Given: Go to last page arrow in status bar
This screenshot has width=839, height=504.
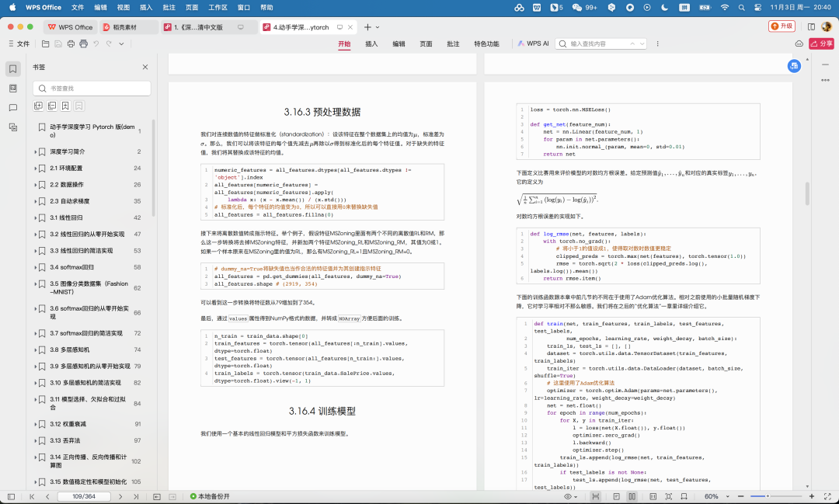Looking at the screenshot, I should point(136,496).
